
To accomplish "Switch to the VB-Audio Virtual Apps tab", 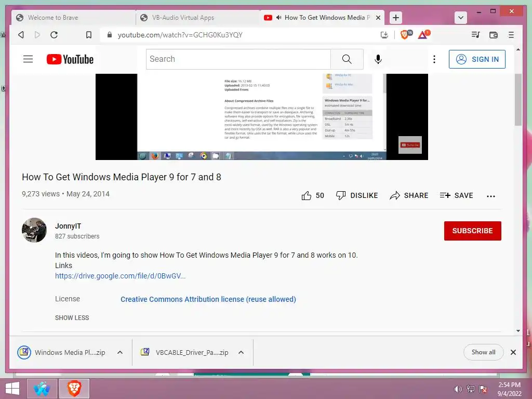I will point(198,18).
